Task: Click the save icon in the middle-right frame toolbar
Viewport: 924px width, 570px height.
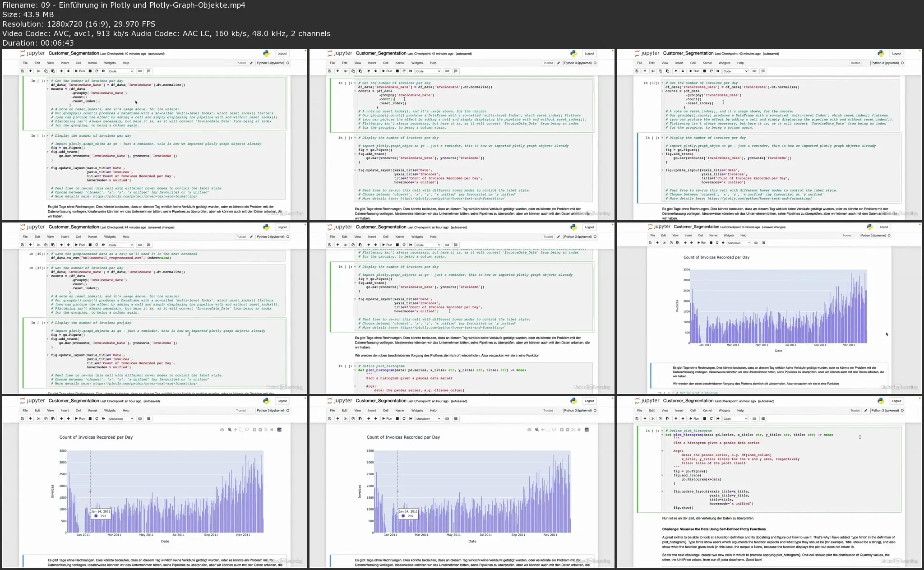Action: (650, 243)
